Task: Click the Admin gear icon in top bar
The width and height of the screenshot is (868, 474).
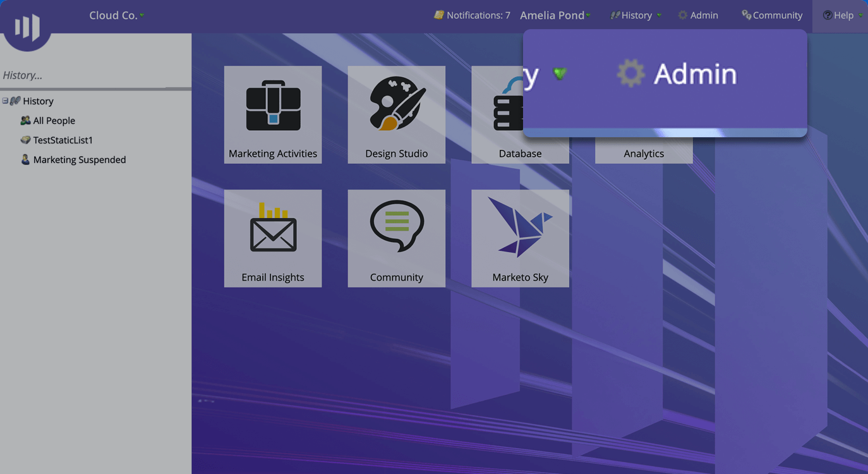Action: pos(683,15)
